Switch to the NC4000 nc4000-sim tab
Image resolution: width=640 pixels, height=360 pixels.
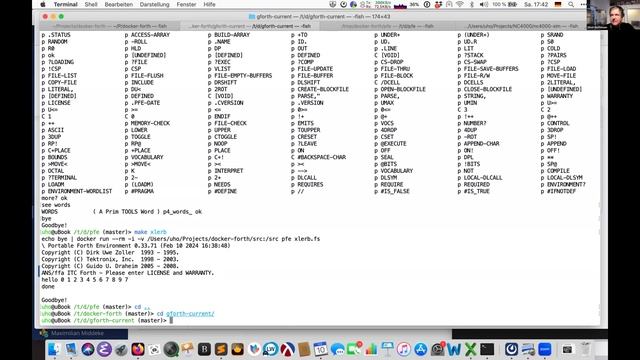click(x=522, y=26)
